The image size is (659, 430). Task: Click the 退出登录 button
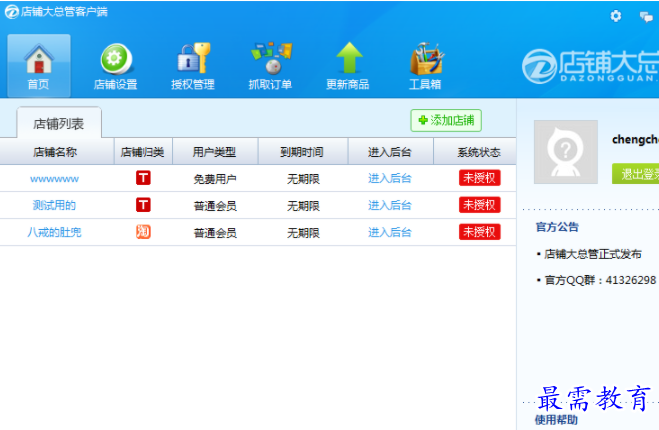pos(635,174)
